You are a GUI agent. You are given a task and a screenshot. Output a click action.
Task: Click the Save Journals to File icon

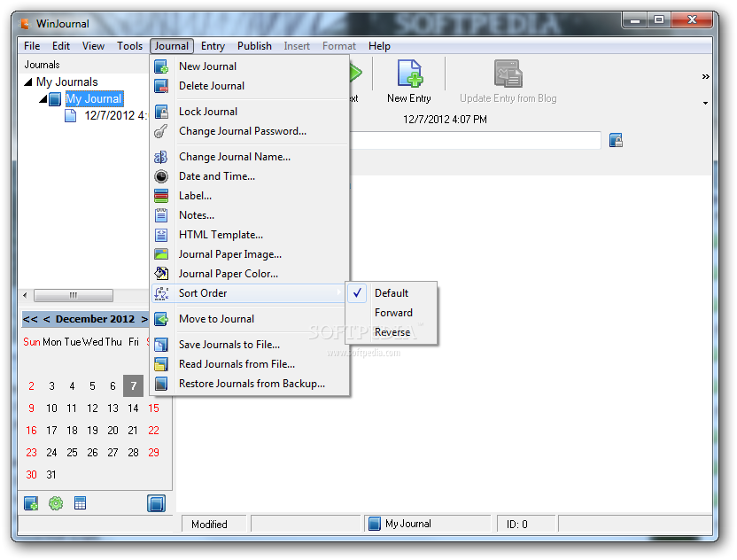(161, 345)
